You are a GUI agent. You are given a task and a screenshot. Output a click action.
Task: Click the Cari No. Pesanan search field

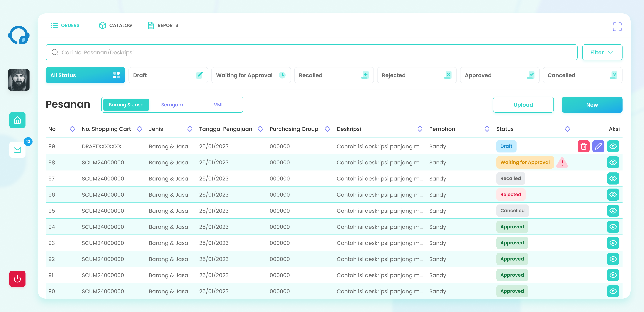coord(311,53)
